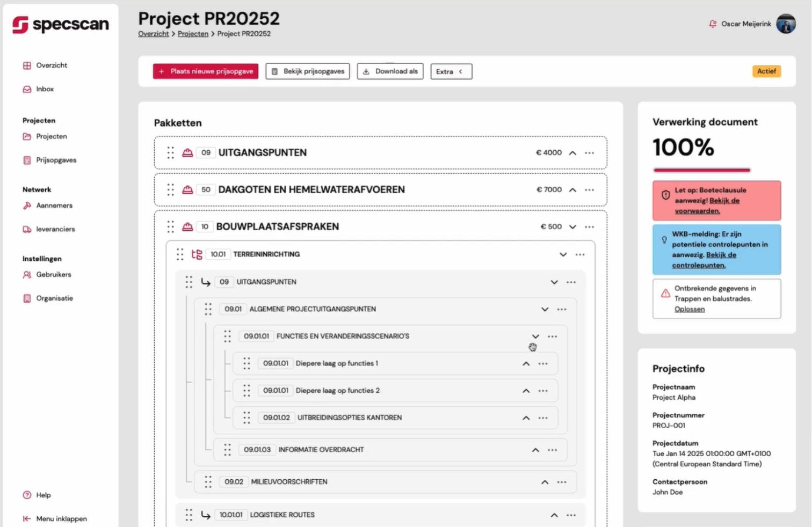Click the specscan logo
Screen dimensions: 812x527
pyautogui.click(x=61, y=25)
